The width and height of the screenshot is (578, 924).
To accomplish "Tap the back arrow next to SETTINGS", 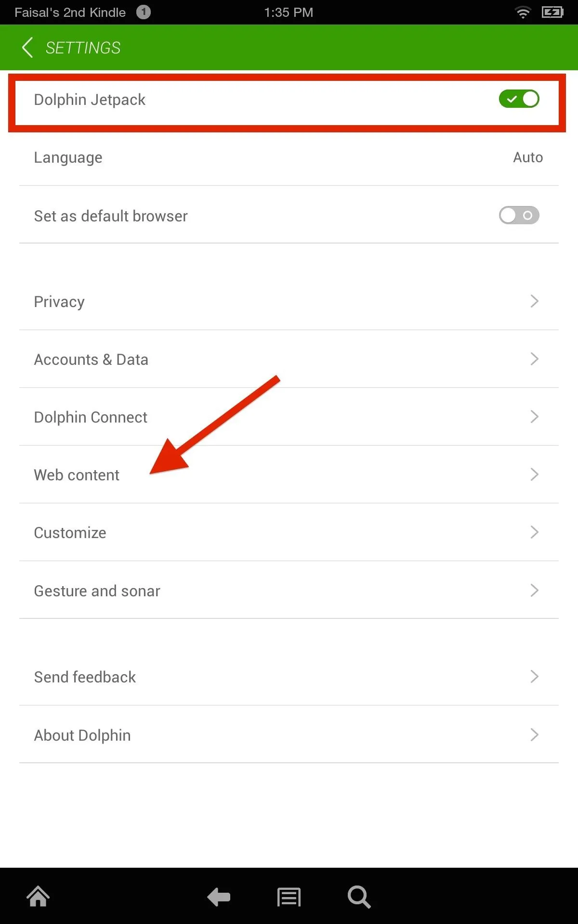I will pyautogui.click(x=27, y=47).
